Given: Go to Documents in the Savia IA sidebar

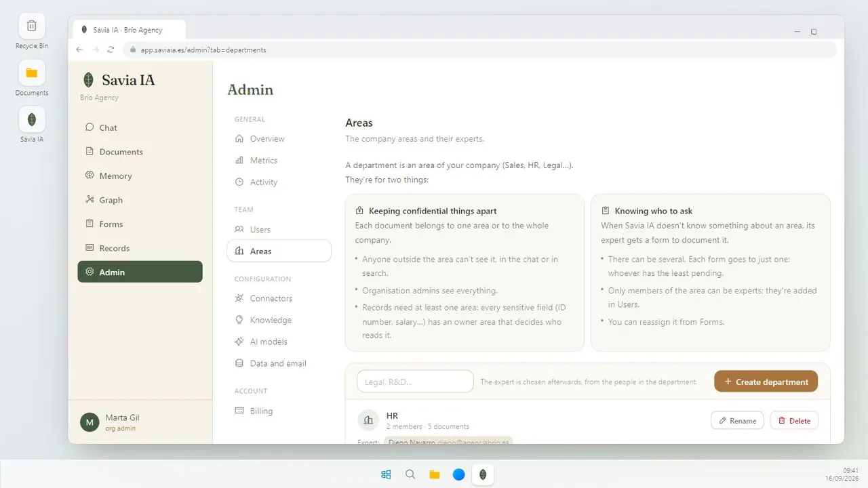Looking at the screenshot, I should click(140, 152).
